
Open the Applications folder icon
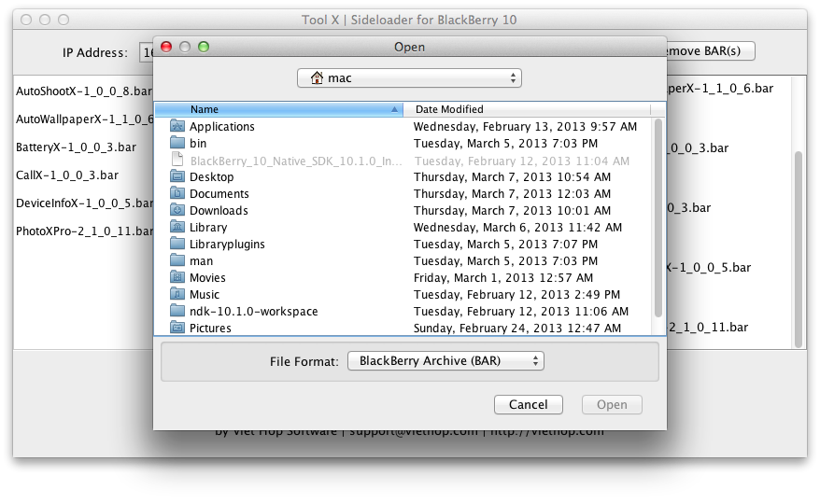[x=177, y=126]
